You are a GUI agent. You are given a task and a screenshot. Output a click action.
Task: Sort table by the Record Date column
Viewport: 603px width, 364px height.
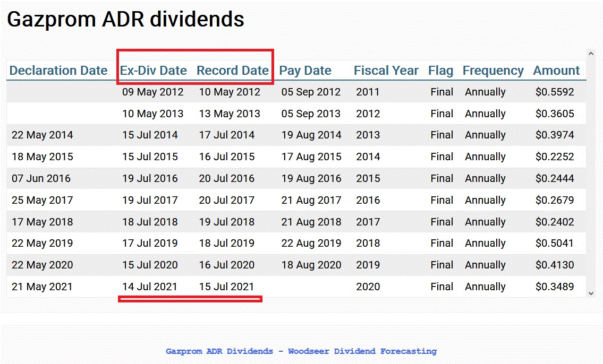click(x=233, y=70)
